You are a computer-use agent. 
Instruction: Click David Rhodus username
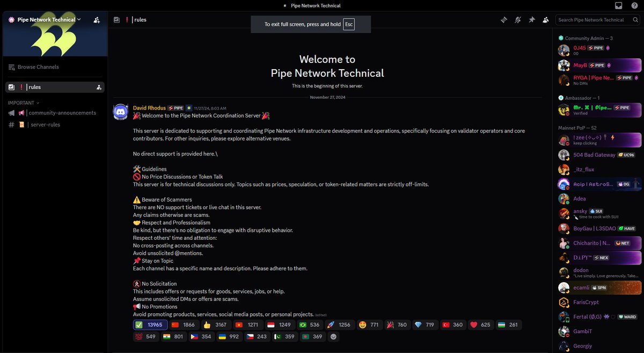pyautogui.click(x=149, y=108)
